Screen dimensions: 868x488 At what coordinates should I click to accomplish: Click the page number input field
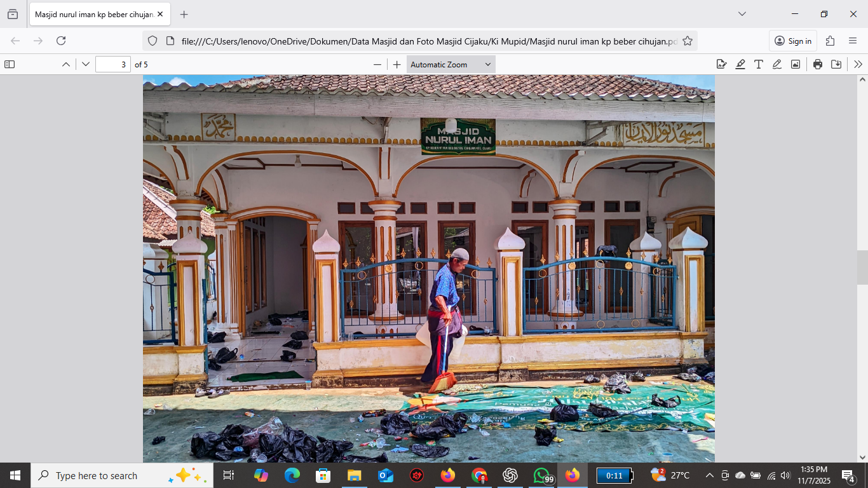(x=113, y=64)
